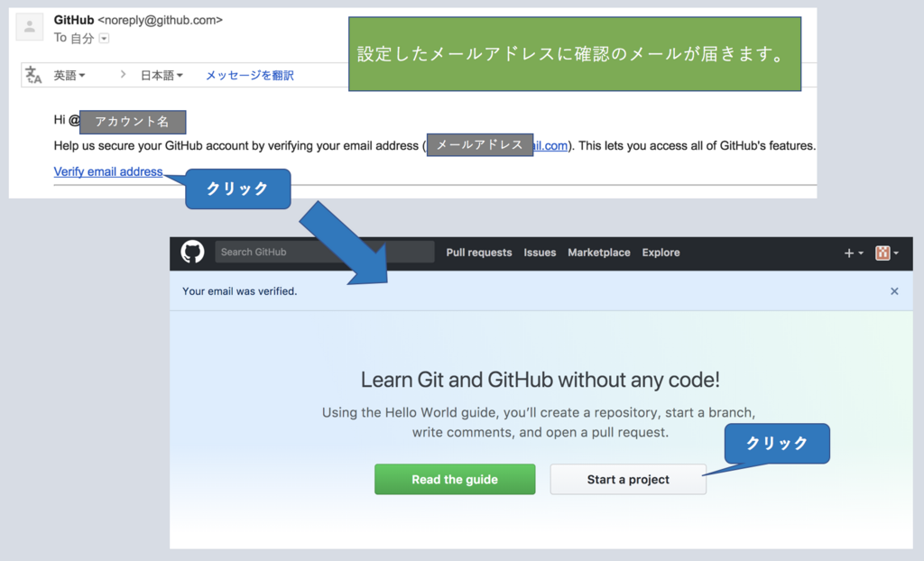Click 'Learn Git and GitHub without any code!' heading

(x=541, y=380)
